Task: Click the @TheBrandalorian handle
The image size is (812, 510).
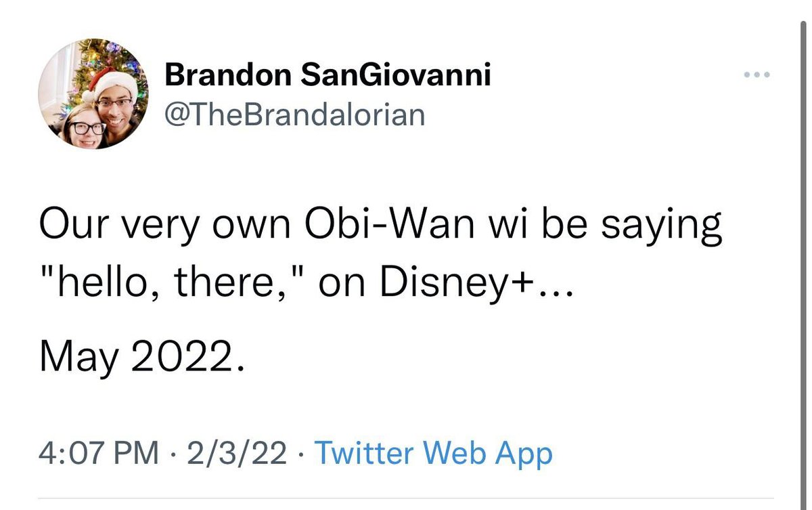Action: pyautogui.click(x=295, y=114)
